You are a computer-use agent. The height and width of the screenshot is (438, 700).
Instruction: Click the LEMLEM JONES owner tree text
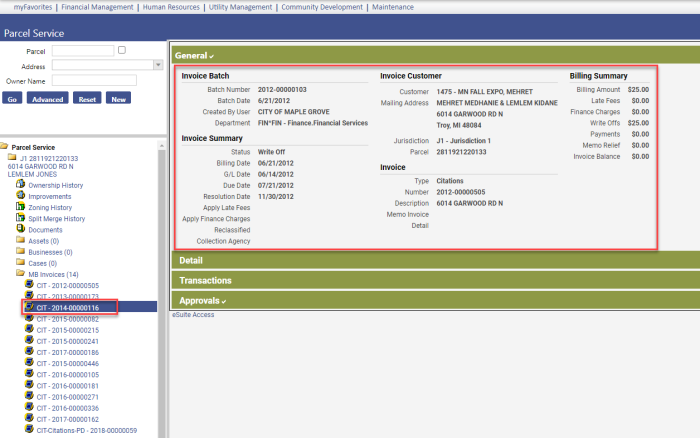tap(32, 174)
